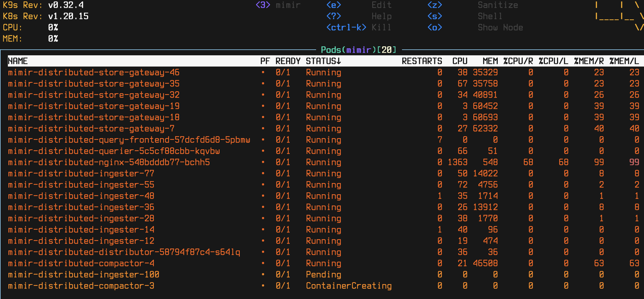Select the <ctrl-k> Kill shortcut hint

click(x=359, y=28)
